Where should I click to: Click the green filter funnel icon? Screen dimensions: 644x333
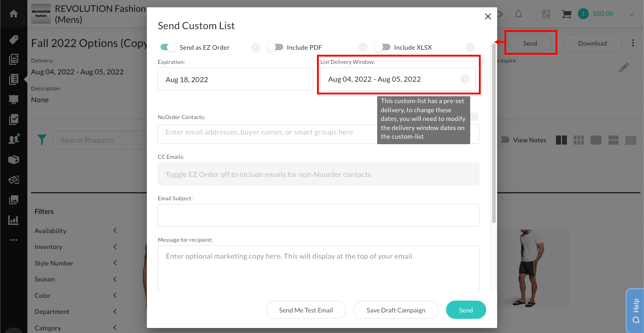click(42, 140)
